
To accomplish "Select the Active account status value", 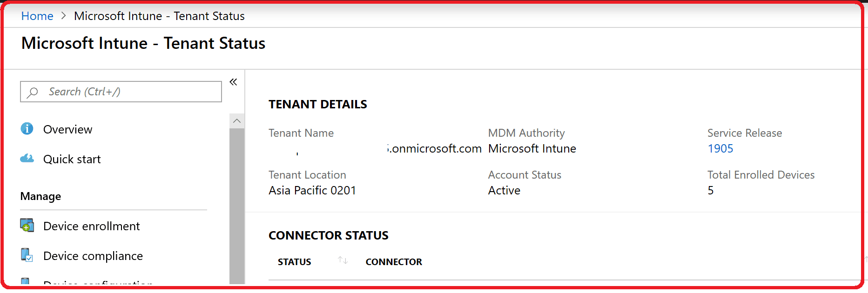I will [x=504, y=190].
